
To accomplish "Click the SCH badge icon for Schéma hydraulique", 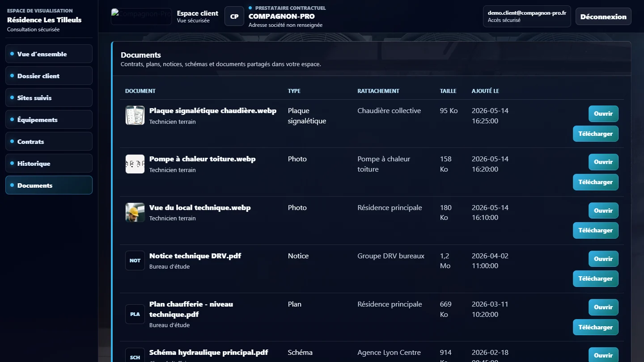I will pos(135,356).
